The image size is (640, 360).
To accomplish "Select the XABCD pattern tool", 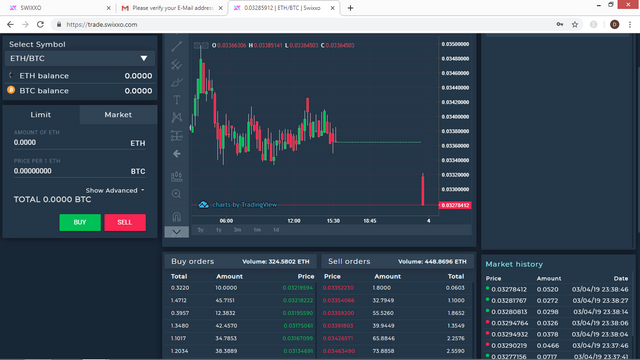I will click(x=176, y=118).
